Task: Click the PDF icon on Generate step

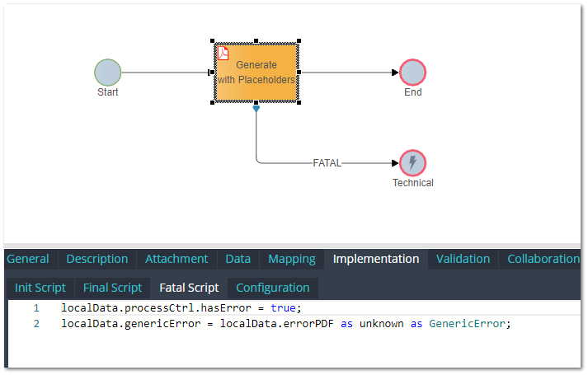Action: pyautogui.click(x=223, y=54)
